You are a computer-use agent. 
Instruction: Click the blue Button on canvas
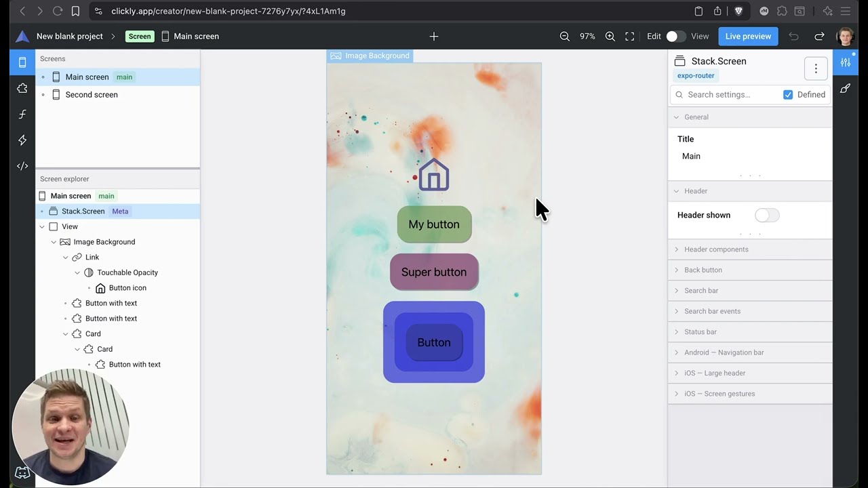[434, 342]
